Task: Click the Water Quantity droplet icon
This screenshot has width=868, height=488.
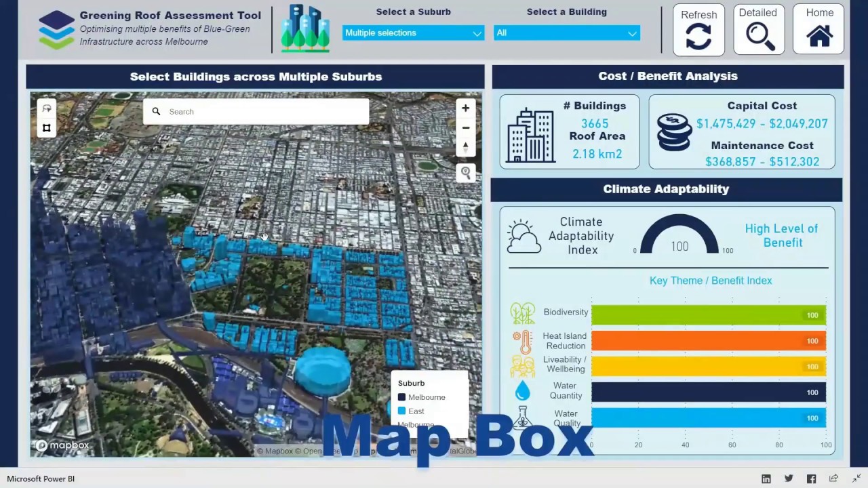Action: (x=523, y=391)
